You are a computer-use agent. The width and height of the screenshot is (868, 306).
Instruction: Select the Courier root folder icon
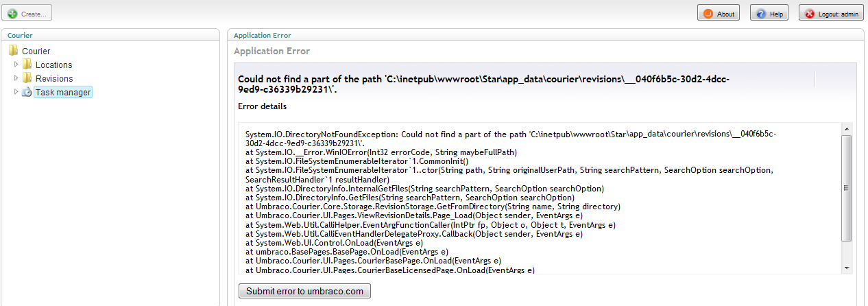(x=13, y=50)
